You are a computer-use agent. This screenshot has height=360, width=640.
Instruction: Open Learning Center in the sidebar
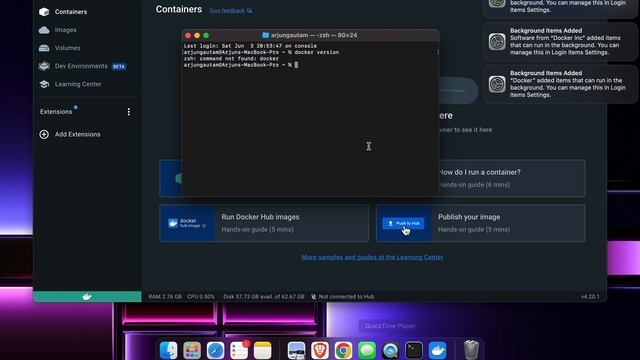[78, 84]
